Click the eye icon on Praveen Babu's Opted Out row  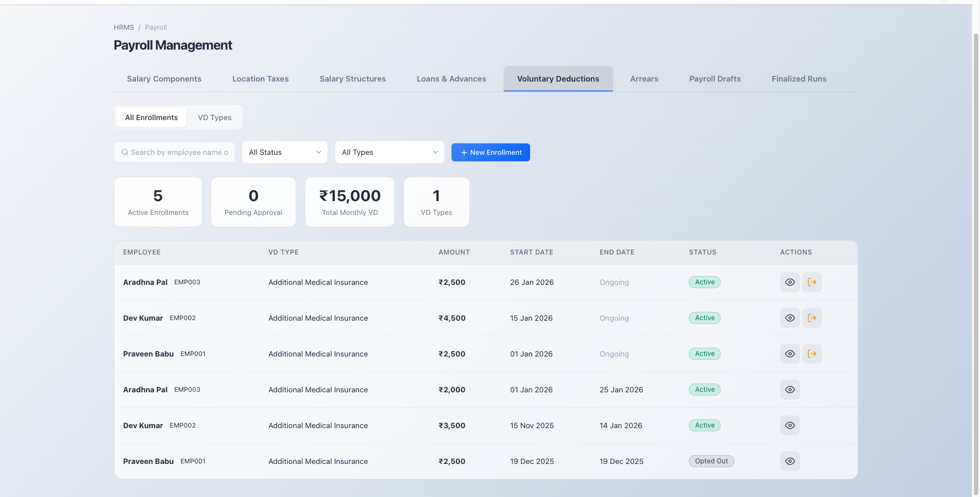point(790,461)
